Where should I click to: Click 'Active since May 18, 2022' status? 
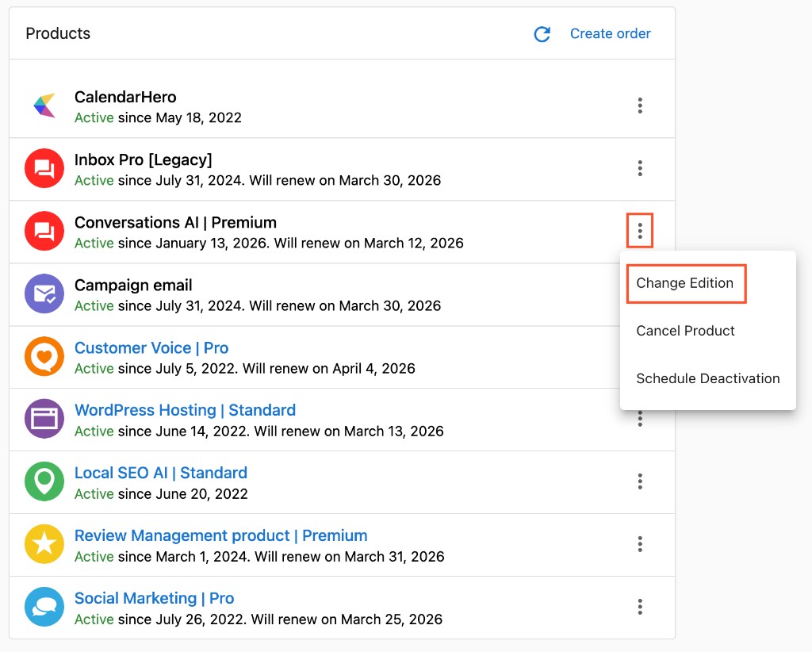coord(158,117)
